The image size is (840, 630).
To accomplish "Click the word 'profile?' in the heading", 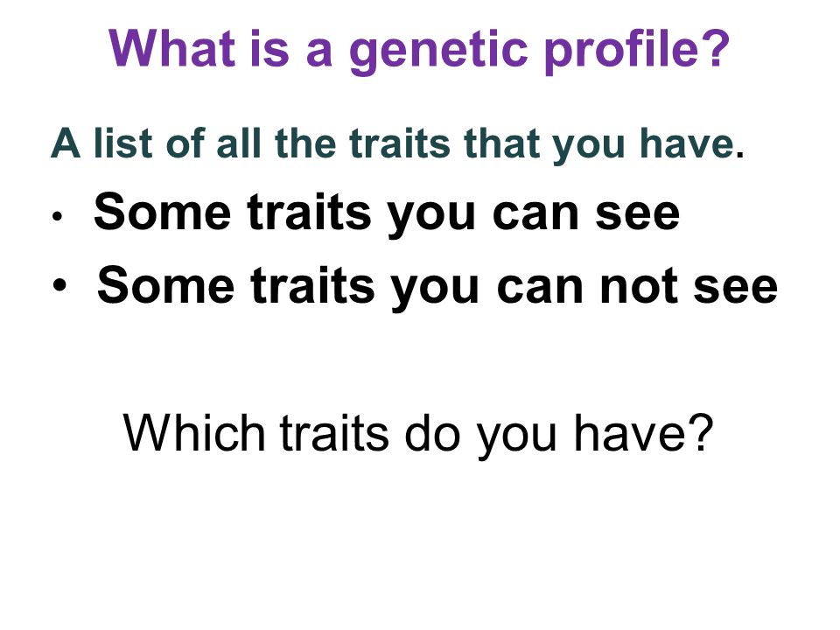I will coord(637,50).
